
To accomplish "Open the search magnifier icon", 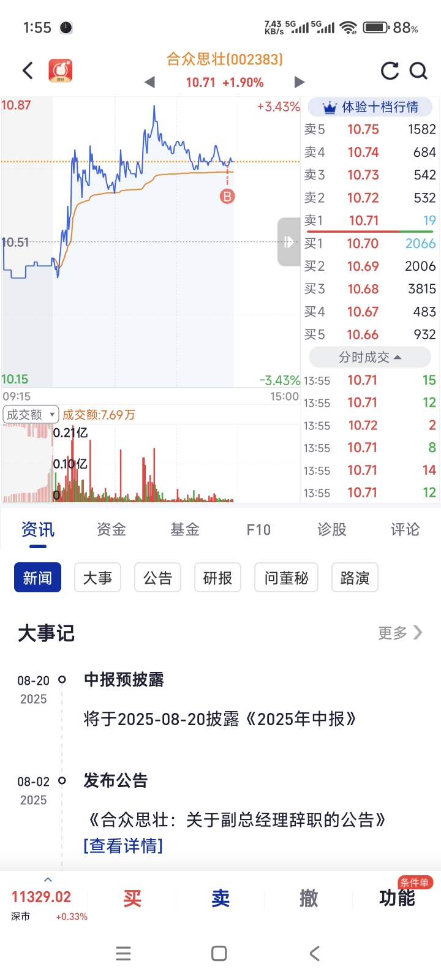I will pyautogui.click(x=418, y=71).
